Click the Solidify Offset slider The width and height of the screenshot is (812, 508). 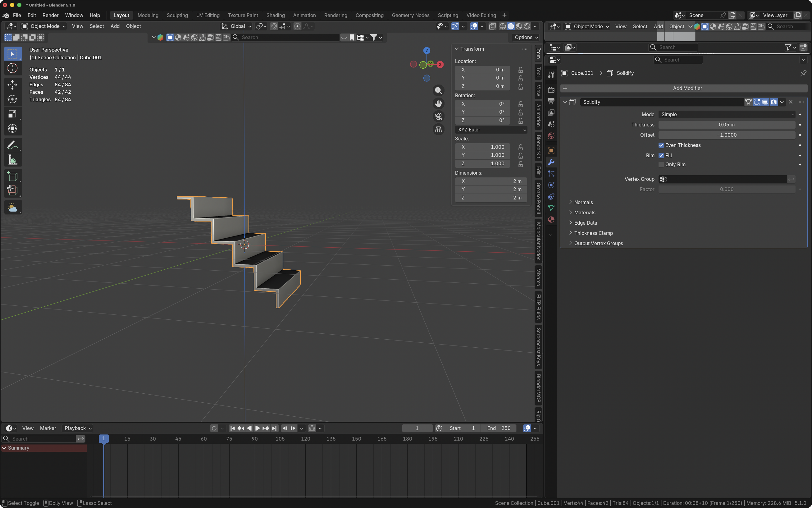(727, 135)
